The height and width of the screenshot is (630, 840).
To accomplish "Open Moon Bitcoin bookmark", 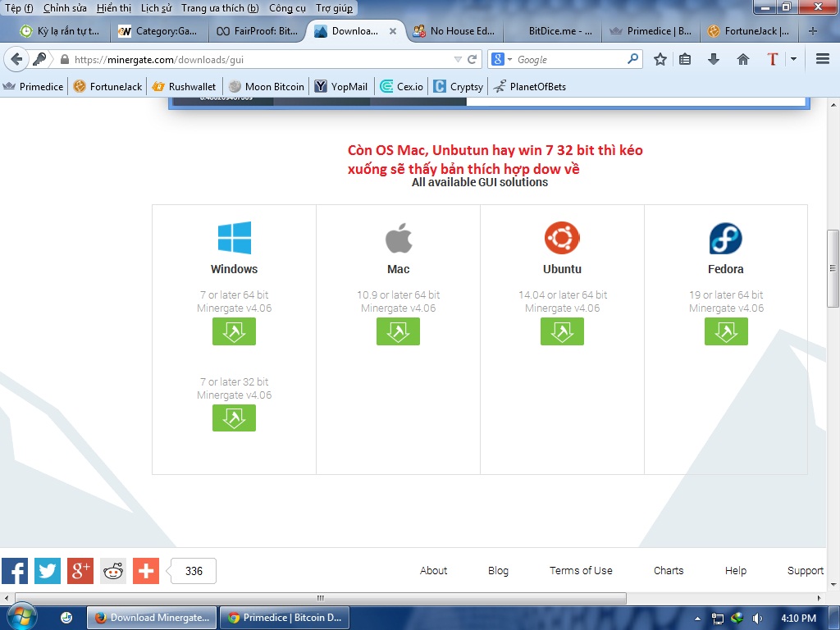I will tap(267, 86).
